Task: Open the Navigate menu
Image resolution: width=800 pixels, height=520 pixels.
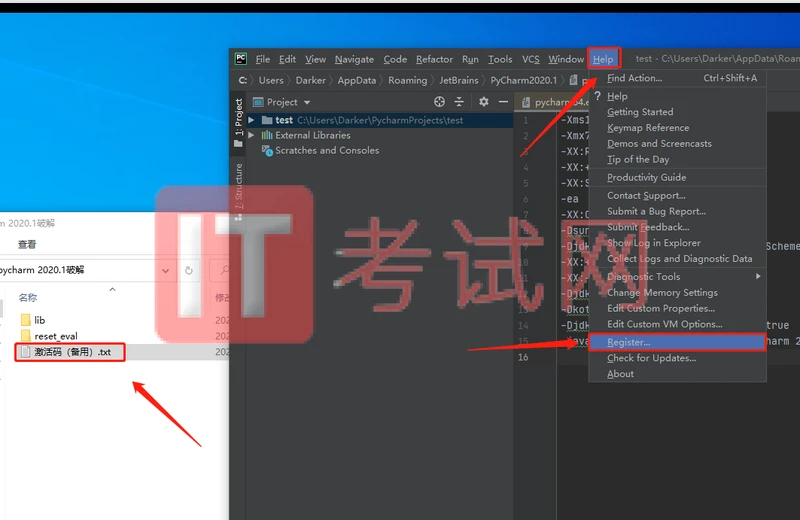Action: pyautogui.click(x=354, y=59)
